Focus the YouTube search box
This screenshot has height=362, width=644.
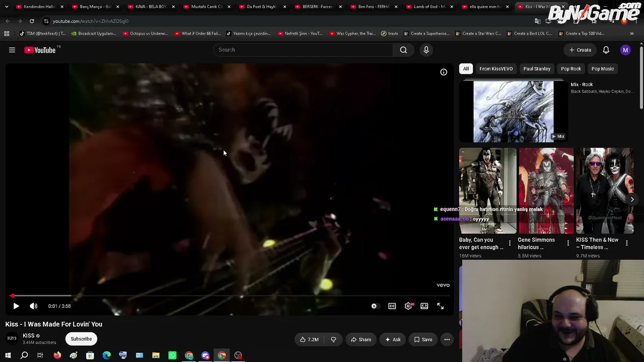click(x=303, y=50)
